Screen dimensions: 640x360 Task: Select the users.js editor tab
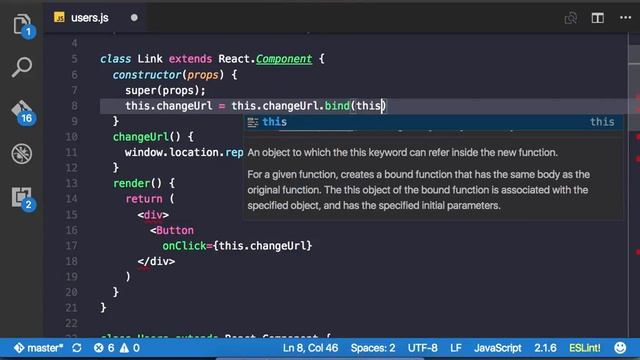[x=96, y=18]
